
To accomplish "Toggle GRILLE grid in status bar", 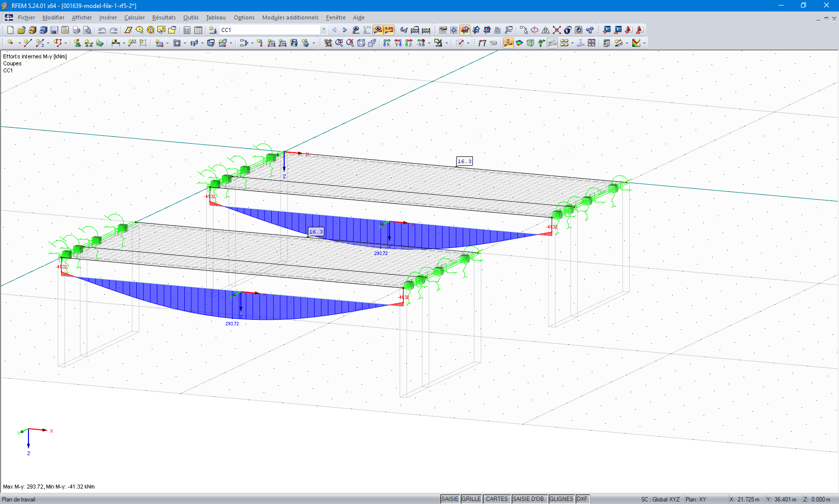I will 471,499.
